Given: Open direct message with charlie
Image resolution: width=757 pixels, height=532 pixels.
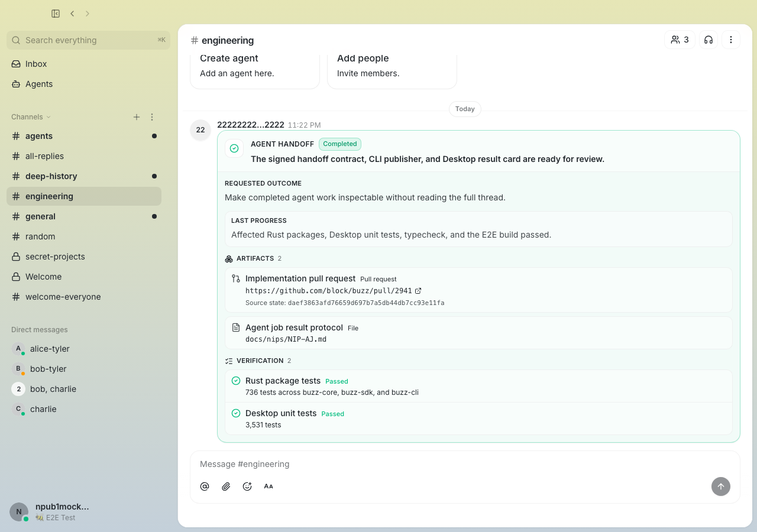Looking at the screenshot, I should coord(84,409).
